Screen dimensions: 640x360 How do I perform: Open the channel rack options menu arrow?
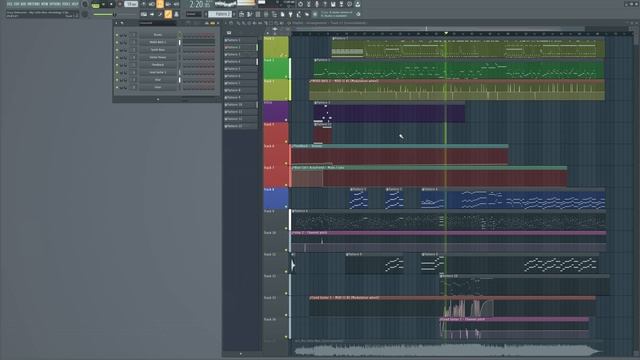[116, 23]
